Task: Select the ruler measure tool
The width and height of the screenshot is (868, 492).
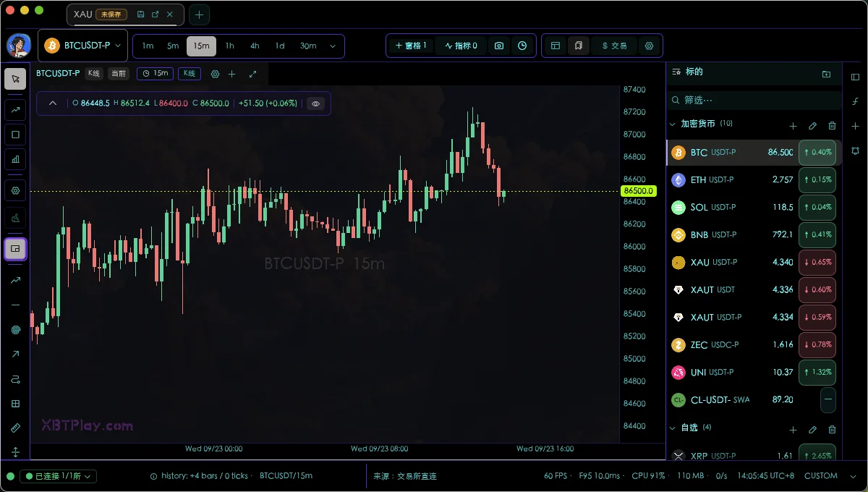Action: pyautogui.click(x=15, y=428)
